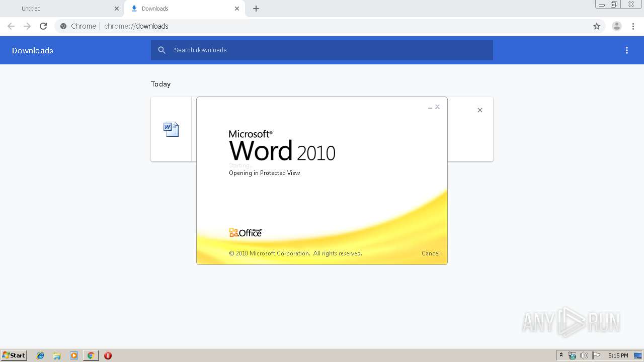Open a new tab with the plus button
The height and width of the screenshot is (362, 644).
(256, 9)
